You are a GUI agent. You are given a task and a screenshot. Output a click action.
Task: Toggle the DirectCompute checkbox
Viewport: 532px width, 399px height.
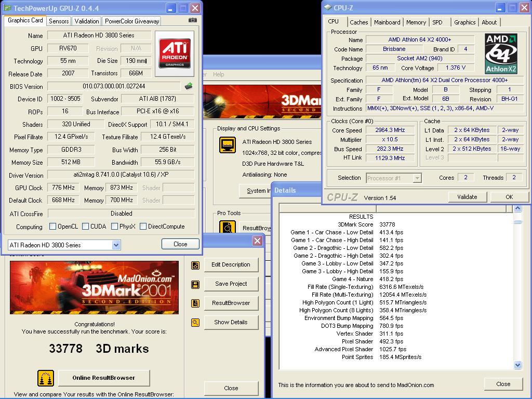(143, 227)
